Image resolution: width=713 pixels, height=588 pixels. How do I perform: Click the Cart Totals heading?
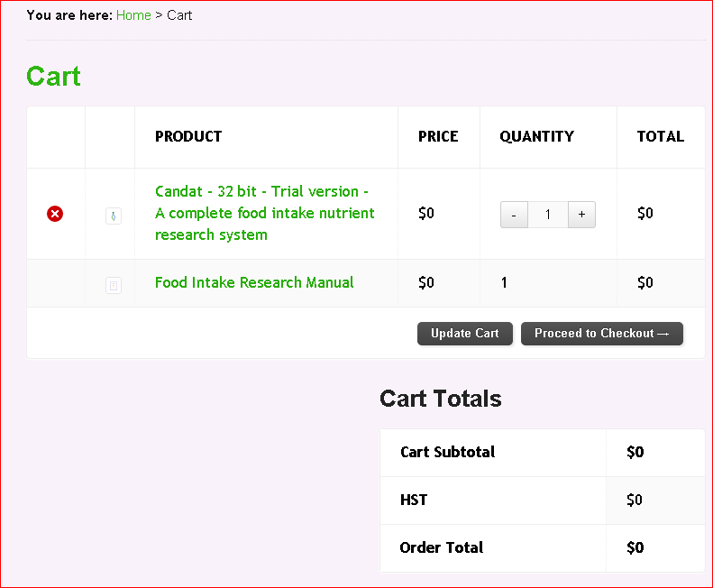[x=440, y=399]
